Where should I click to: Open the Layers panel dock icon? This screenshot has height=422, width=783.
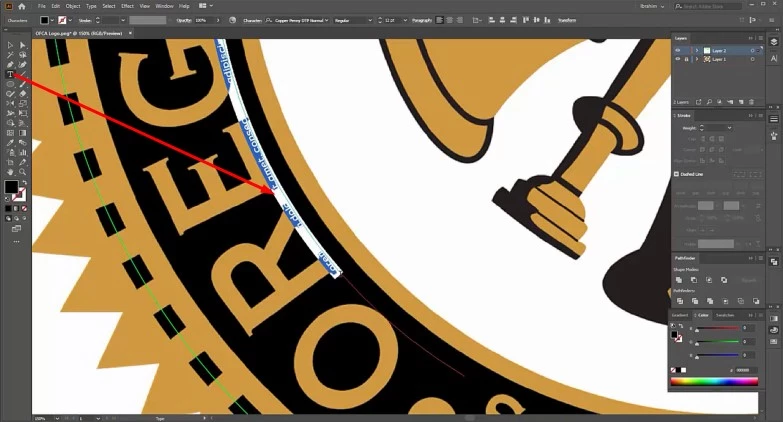(x=774, y=42)
